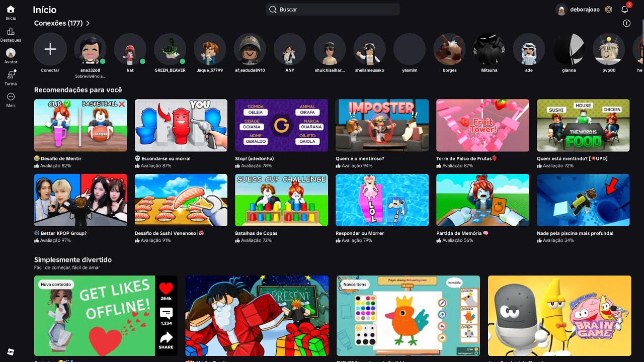Open the Robux hexagon icon
644x362 pixels.
(608, 10)
